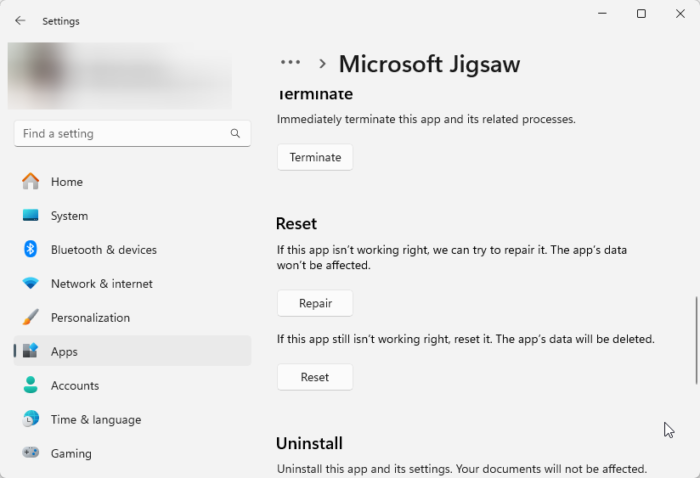Click the Bluetooth icon

[x=31, y=250]
